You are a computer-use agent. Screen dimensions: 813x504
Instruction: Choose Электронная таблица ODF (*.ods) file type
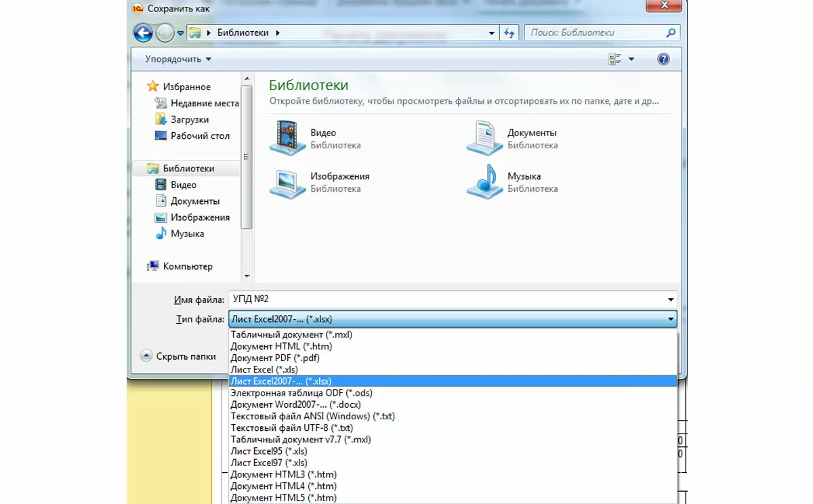453,393
